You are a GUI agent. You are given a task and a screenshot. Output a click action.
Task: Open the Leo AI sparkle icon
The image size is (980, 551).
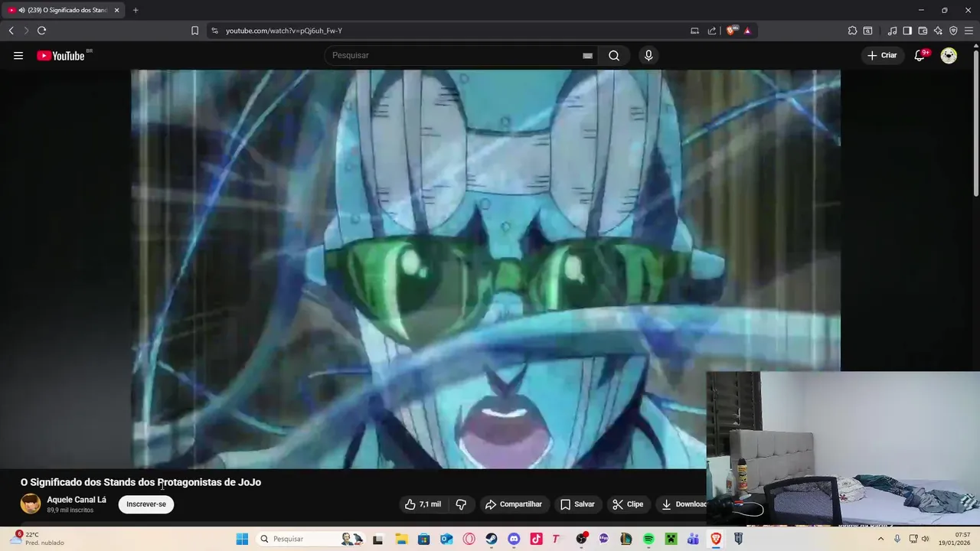pyautogui.click(x=938, y=31)
